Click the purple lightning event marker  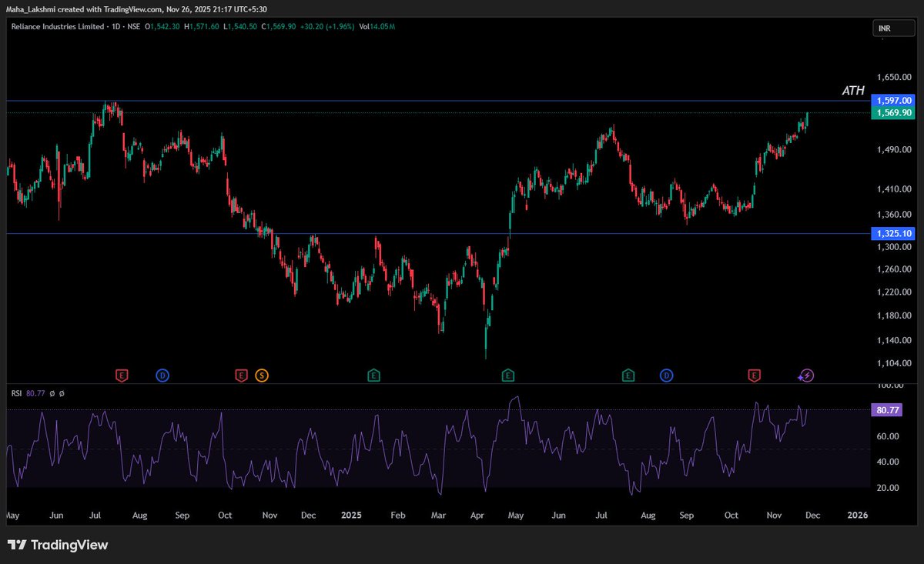806,375
